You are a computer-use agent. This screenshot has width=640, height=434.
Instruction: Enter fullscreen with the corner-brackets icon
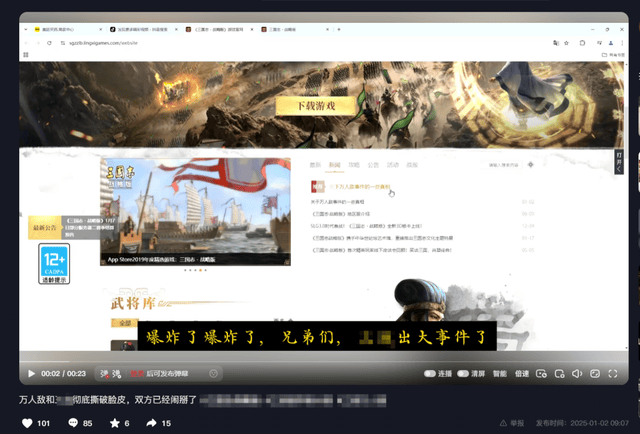tap(613, 374)
